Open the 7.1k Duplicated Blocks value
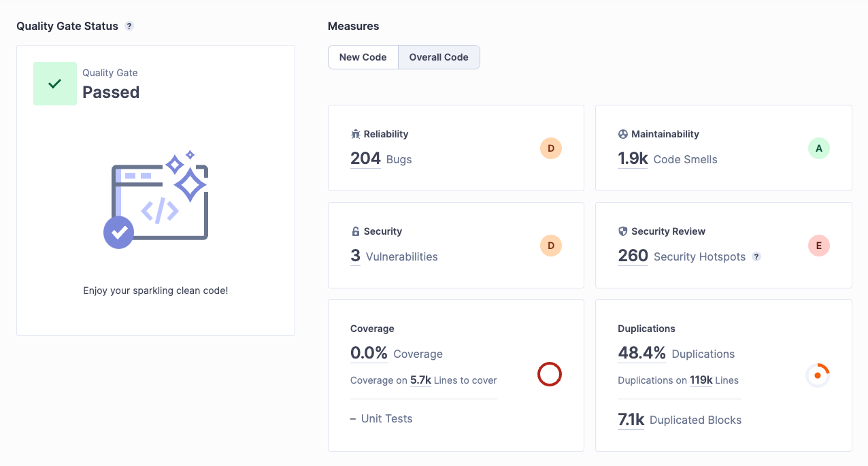Screen dimensions: 868x466 tap(631, 420)
